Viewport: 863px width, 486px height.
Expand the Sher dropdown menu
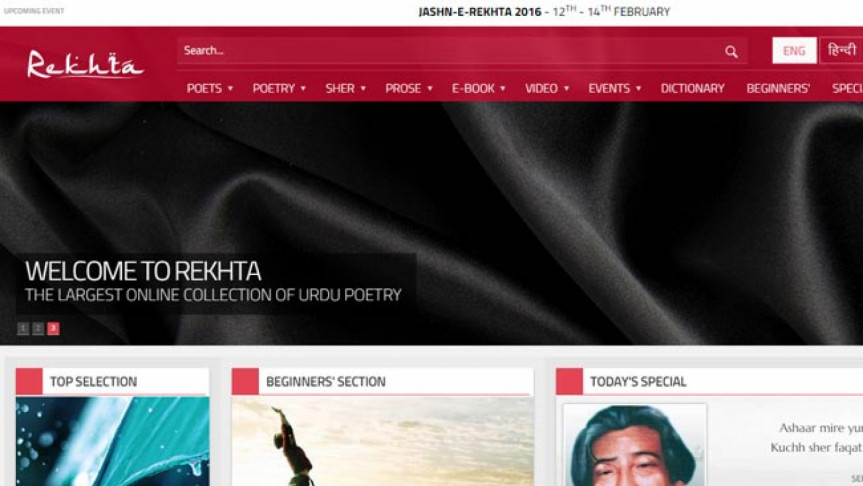point(346,88)
